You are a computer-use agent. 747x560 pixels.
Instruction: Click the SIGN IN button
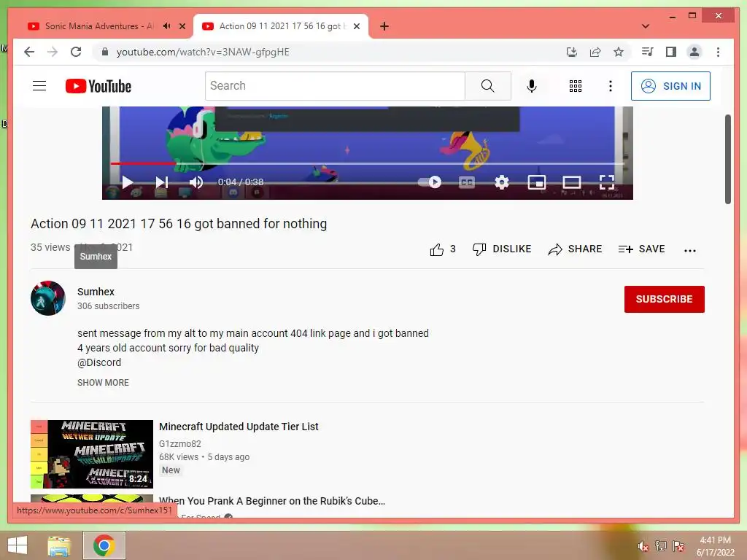pos(670,86)
